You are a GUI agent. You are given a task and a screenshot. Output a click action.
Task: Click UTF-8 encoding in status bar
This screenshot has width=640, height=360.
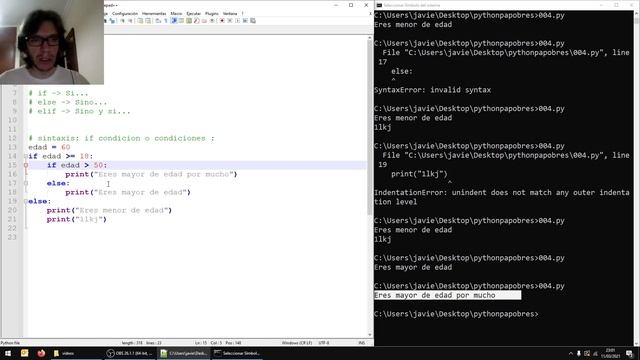point(324,343)
